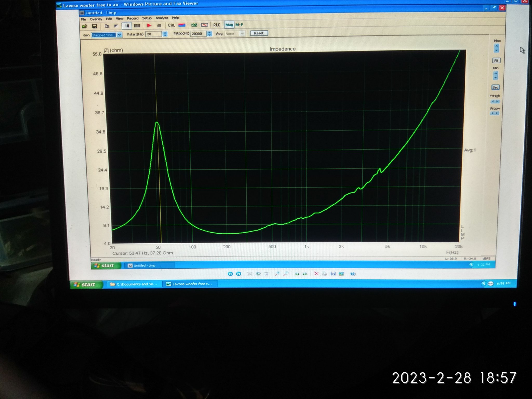
Task: Open the Analyze menu
Action: pos(162,18)
